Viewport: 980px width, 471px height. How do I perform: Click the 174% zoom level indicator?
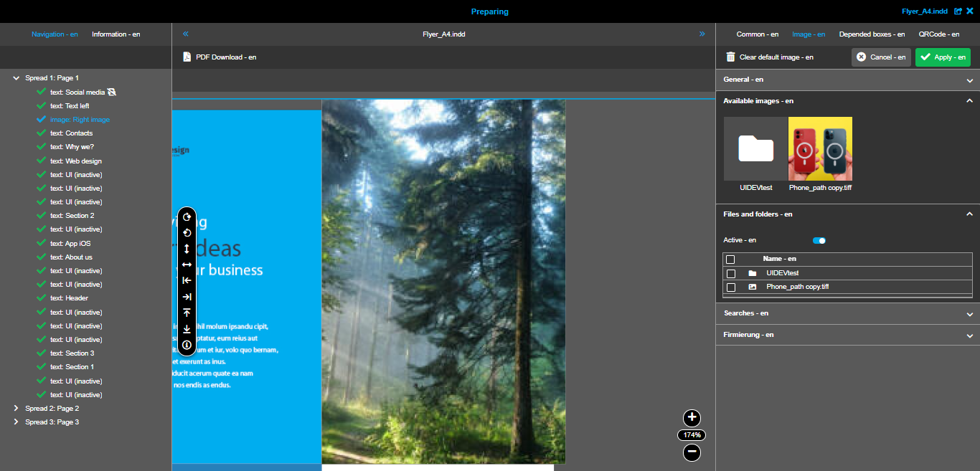tap(691, 434)
